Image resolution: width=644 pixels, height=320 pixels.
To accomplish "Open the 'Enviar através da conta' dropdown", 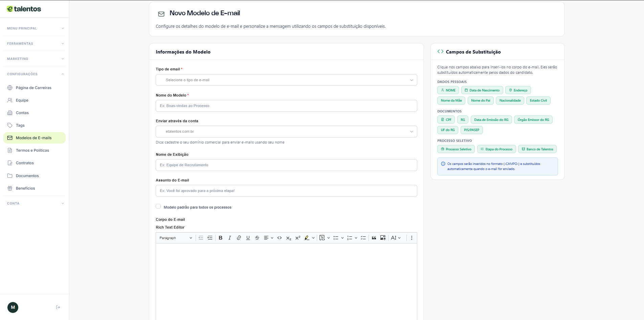I will [286, 132].
